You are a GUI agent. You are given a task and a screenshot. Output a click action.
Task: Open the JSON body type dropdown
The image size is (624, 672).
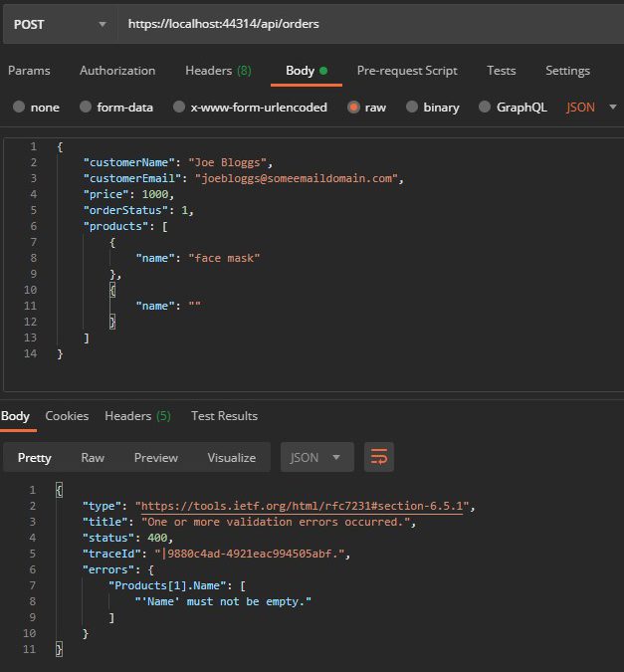click(591, 108)
